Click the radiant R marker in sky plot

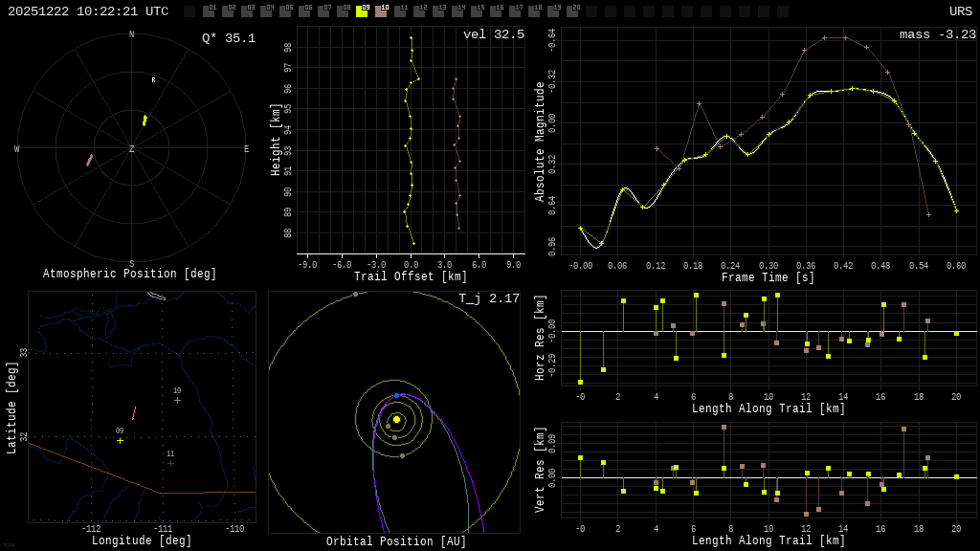[x=154, y=80]
